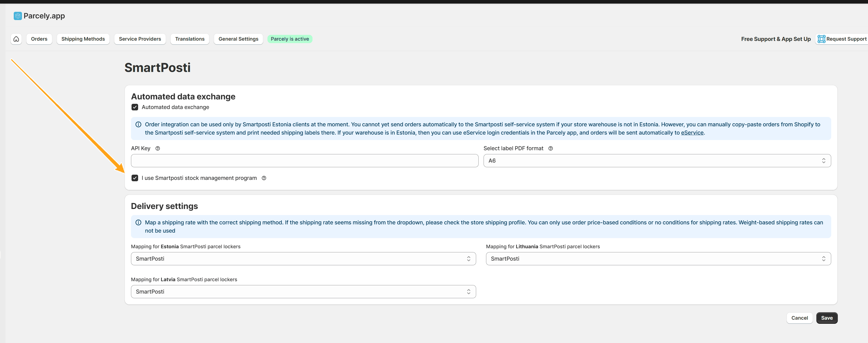
Task: Expand Latvia parcel lockers mapping dropdown
Action: coord(303,292)
